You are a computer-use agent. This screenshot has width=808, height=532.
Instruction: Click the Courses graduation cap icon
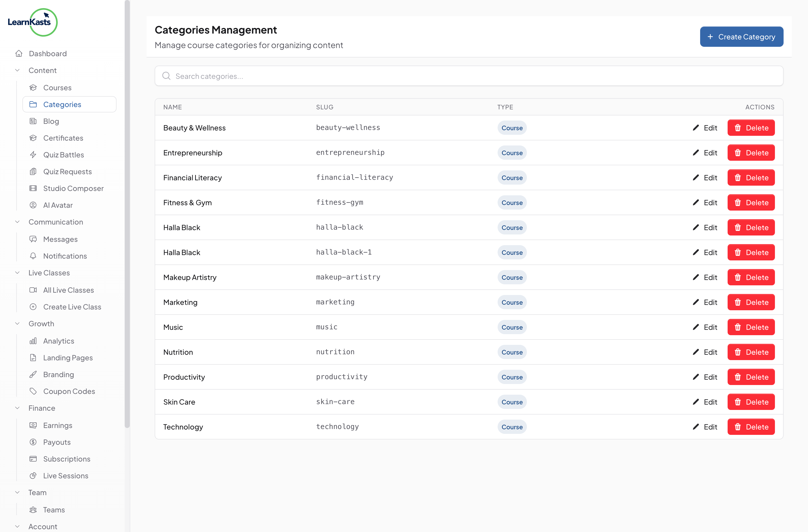point(33,87)
